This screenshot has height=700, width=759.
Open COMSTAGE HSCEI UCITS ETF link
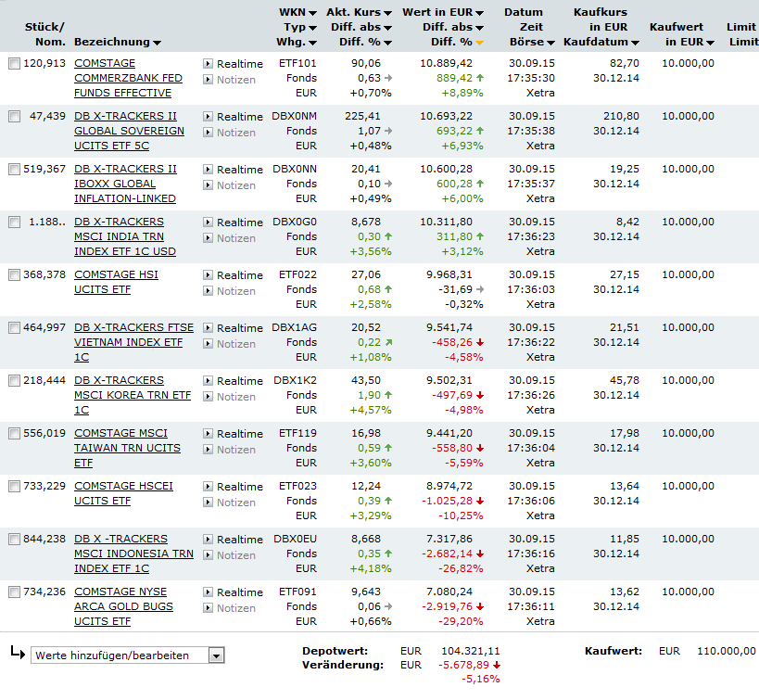click(123, 493)
